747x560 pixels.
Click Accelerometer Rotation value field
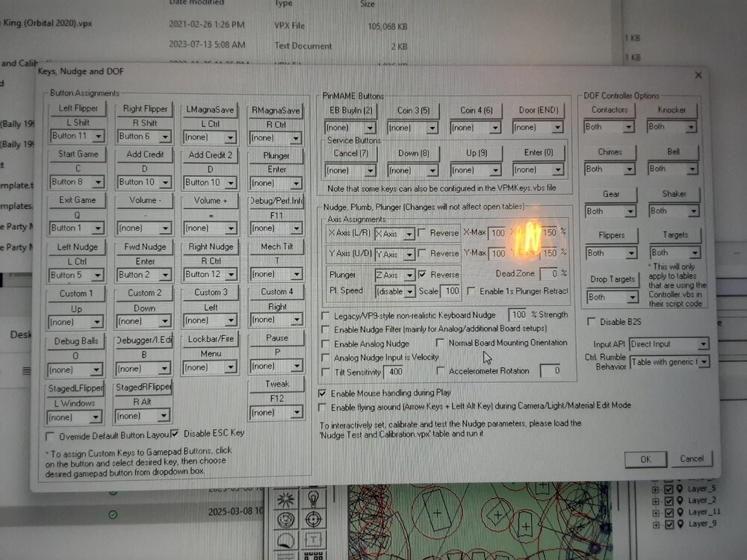551,370
